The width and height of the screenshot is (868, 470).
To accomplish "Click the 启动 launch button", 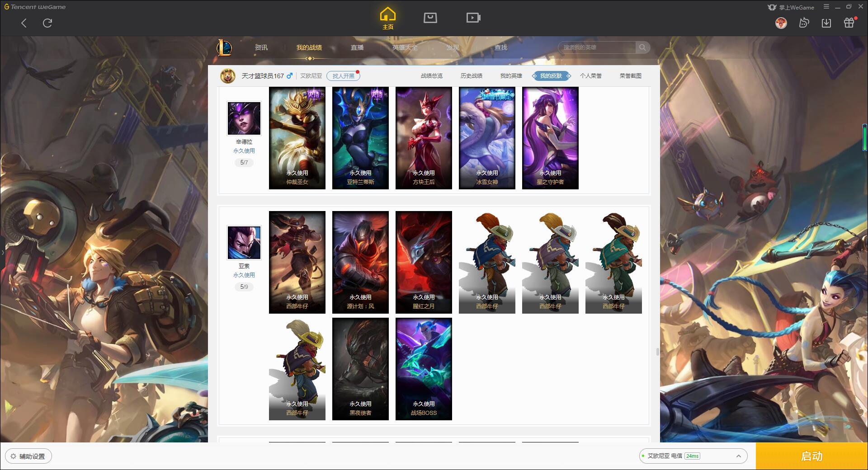I will 812,456.
